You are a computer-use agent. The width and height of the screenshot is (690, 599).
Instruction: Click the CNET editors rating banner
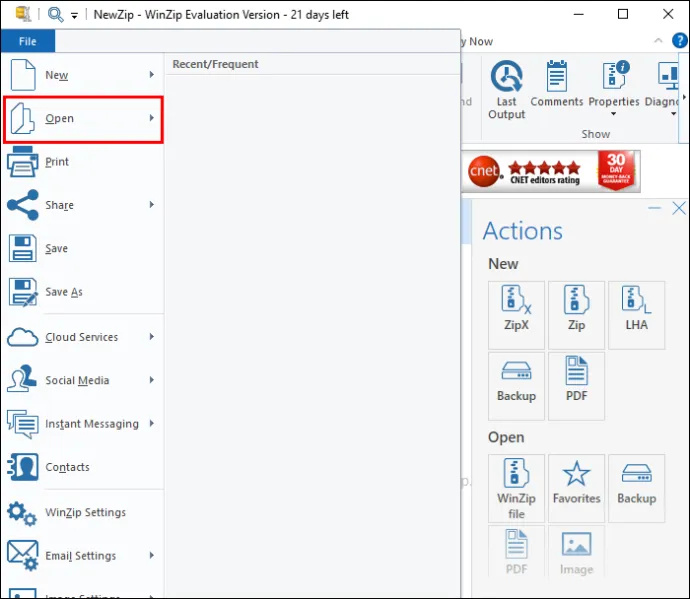[551, 171]
